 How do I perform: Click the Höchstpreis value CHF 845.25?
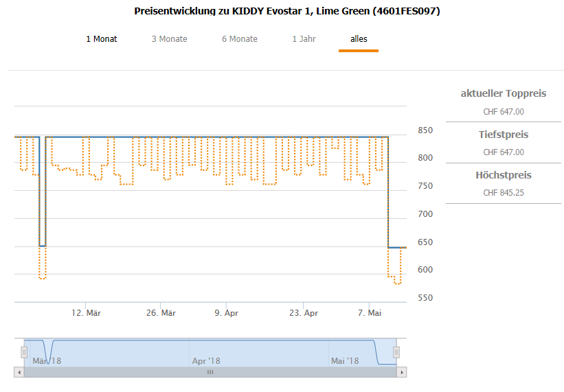[504, 193]
